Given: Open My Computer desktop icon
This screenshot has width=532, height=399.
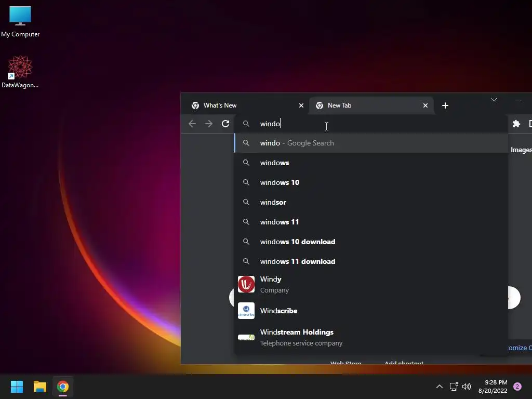Looking at the screenshot, I should [x=20, y=21].
